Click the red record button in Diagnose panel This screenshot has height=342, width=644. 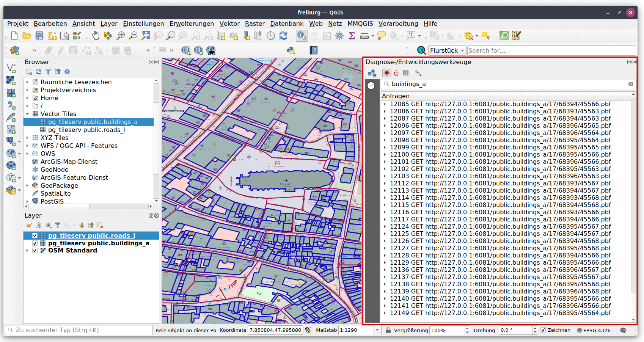386,73
